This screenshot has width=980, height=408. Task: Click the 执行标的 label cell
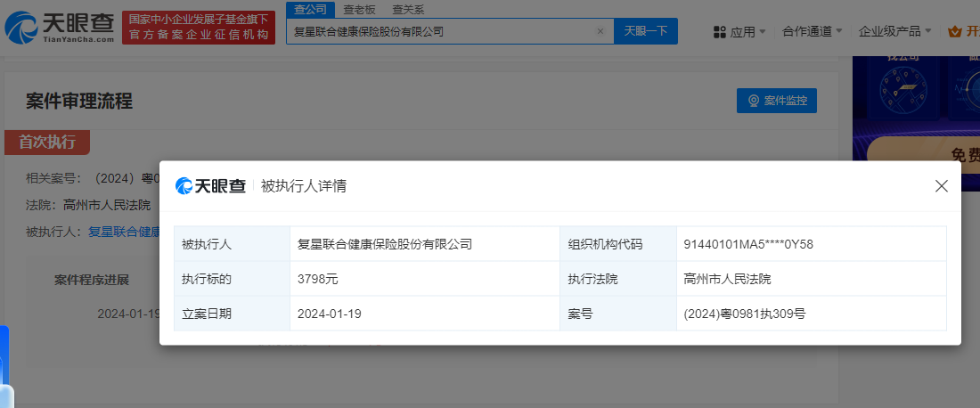point(232,280)
